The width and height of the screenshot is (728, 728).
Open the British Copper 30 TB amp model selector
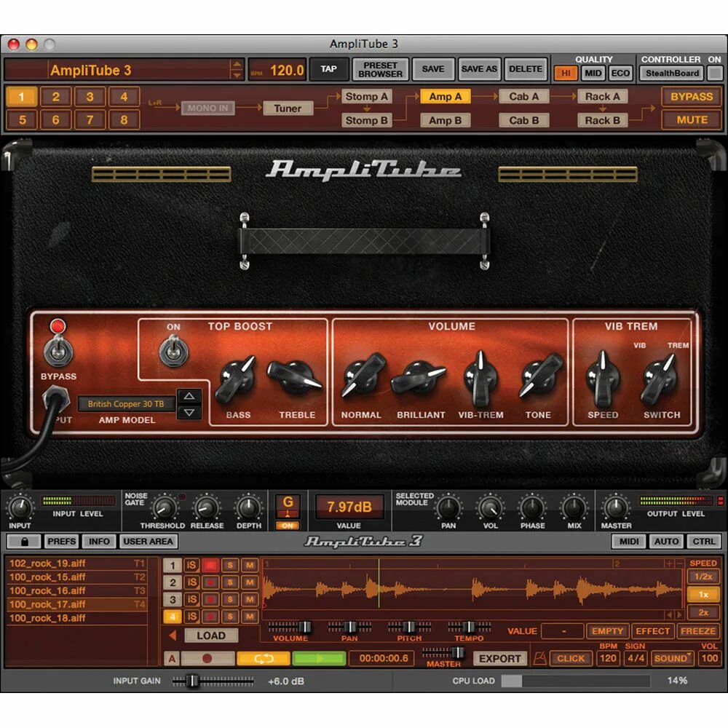tap(126, 404)
